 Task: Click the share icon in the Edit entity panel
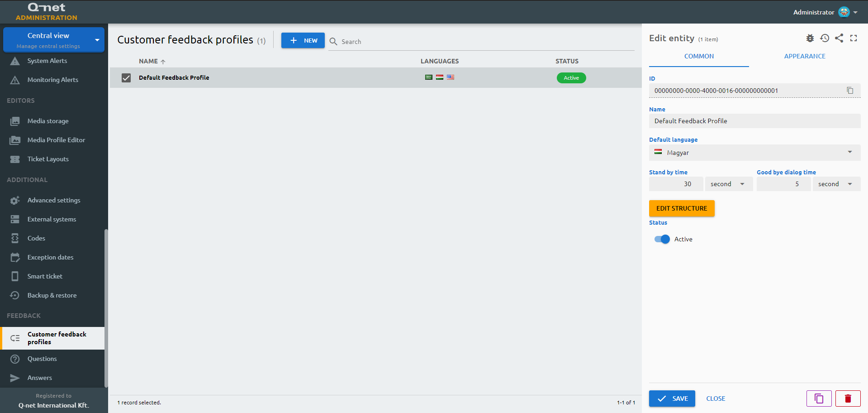tap(839, 38)
